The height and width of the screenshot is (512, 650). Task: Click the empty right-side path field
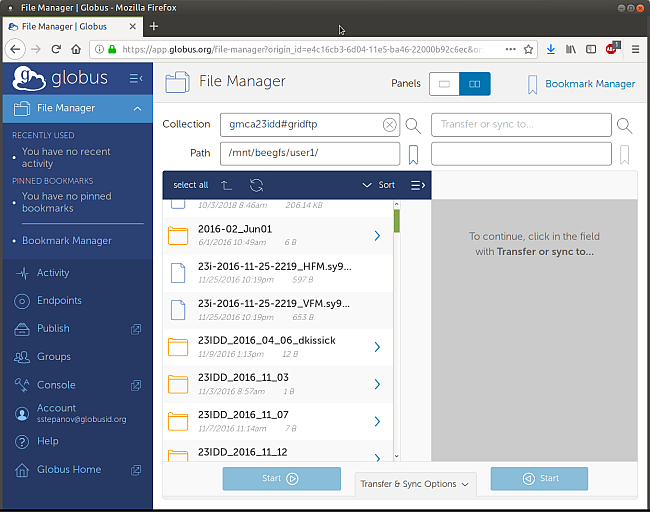point(521,153)
